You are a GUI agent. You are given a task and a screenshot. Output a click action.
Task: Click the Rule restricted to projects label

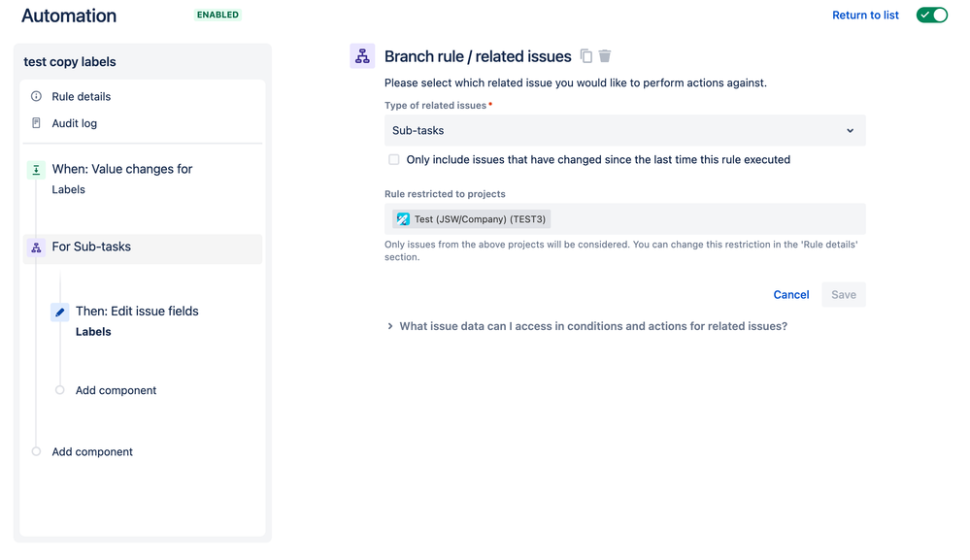[x=445, y=194]
